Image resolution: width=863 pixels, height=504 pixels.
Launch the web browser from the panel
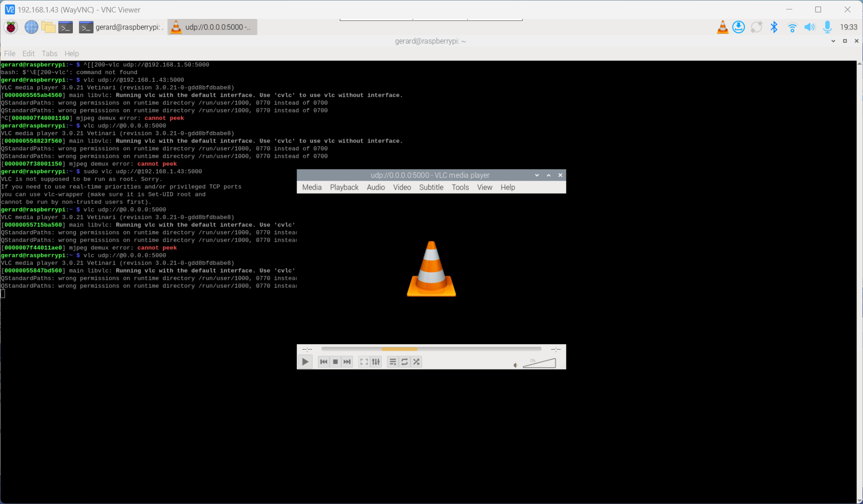coord(31,27)
